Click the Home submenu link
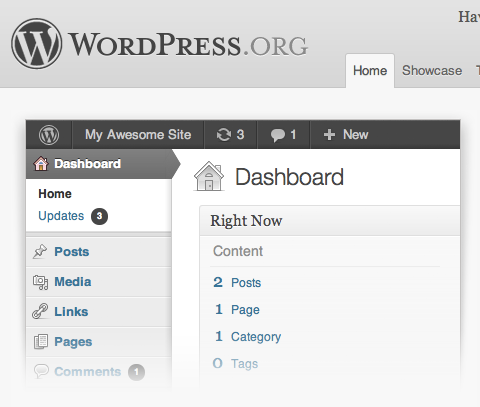 (x=55, y=194)
